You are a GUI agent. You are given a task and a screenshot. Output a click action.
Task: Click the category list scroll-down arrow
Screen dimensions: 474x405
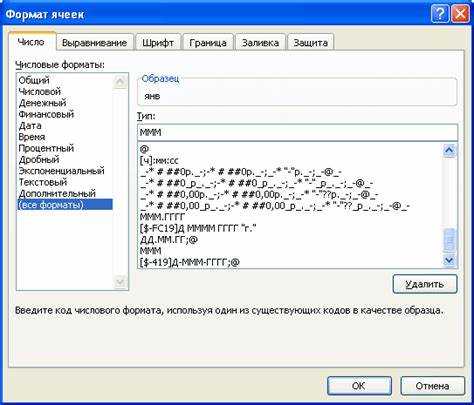[120, 282]
